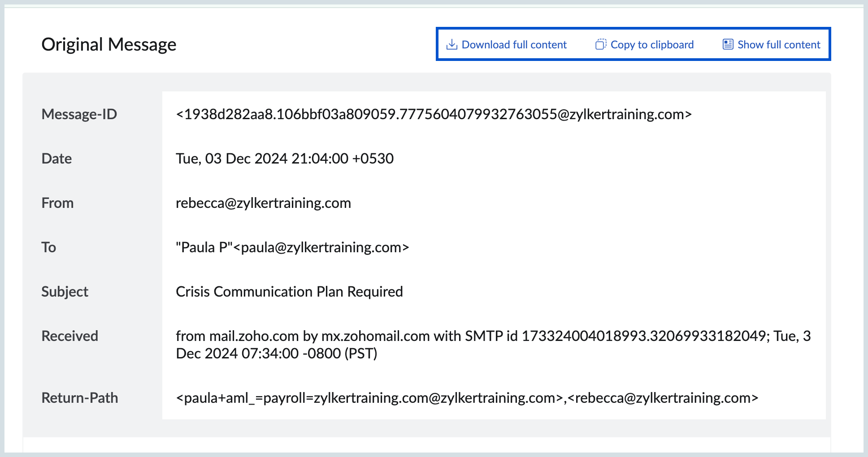The height and width of the screenshot is (457, 868).
Task: Click the subject Crisis Communication Plan Required
Action: click(x=289, y=292)
